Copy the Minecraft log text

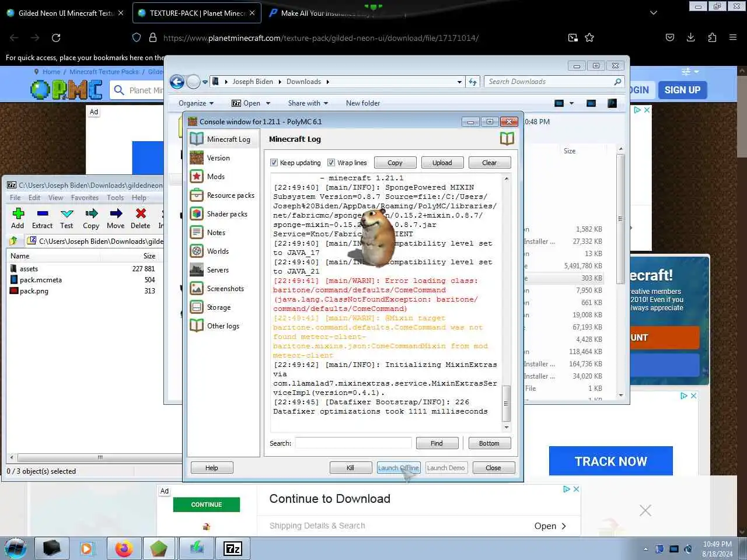pyautogui.click(x=395, y=163)
